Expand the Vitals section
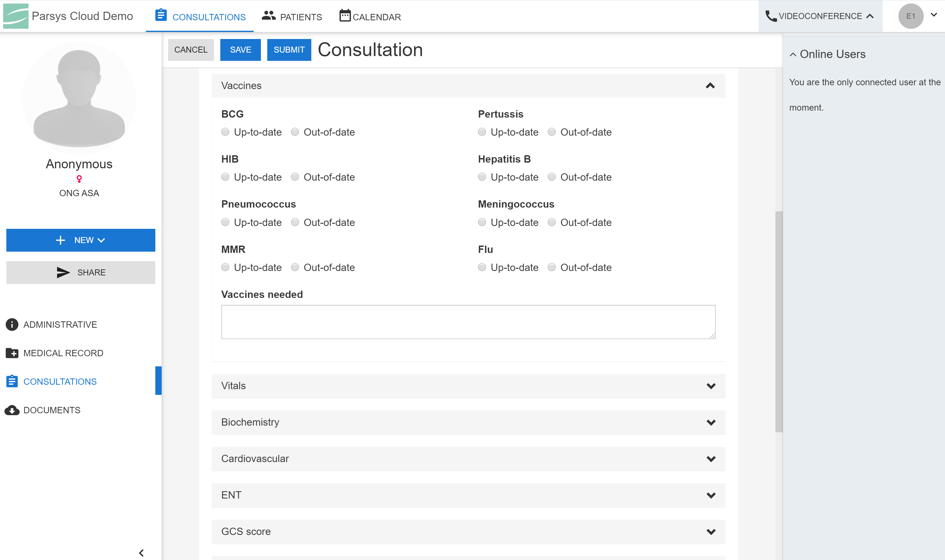The height and width of the screenshot is (560, 945). [x=711, y=386]
